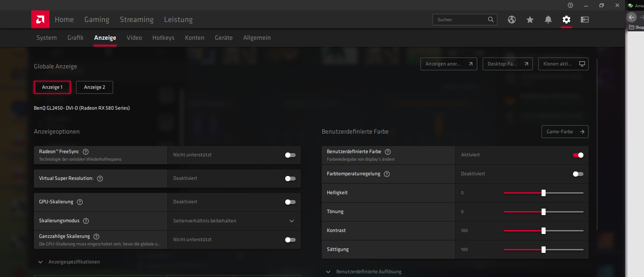Open Game-Farbe settings button
This screenshot has width=644, height=277.
(565, 132)
